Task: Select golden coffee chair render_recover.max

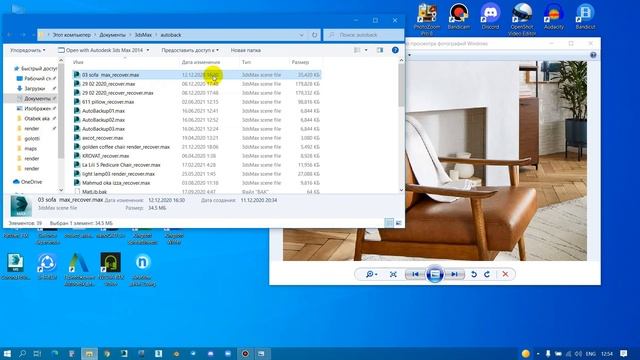Action: tap(197, 147)
